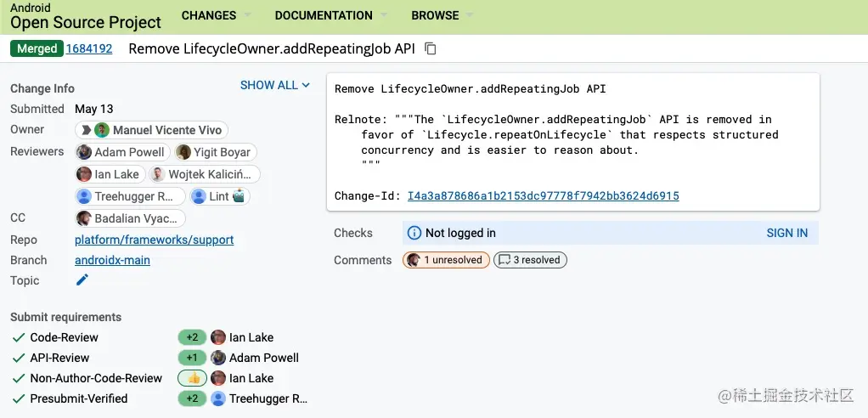Screen dimensions: 868x418
Task: Open the DOCUMENTATION dropdown menu
Action: coord(331,15)
